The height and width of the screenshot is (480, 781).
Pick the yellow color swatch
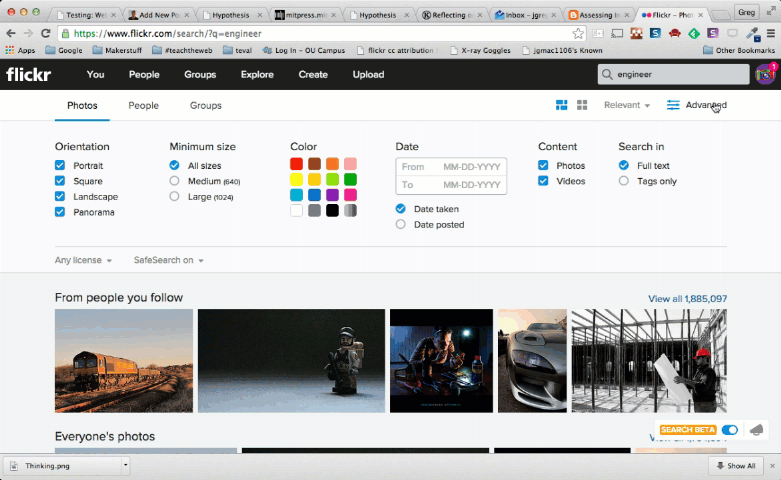coord(296,179)
